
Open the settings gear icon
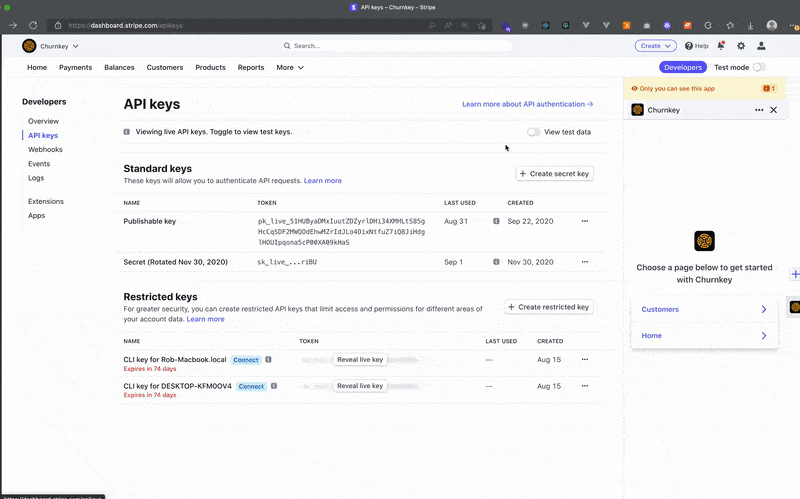tap(741, 45)
